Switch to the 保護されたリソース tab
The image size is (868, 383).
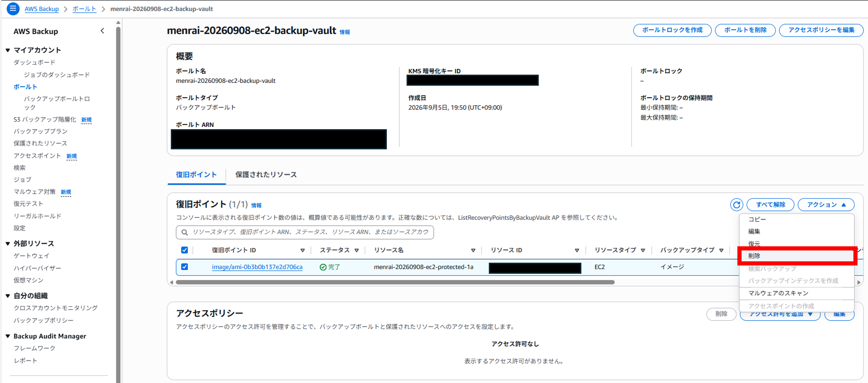coord(266,175)
